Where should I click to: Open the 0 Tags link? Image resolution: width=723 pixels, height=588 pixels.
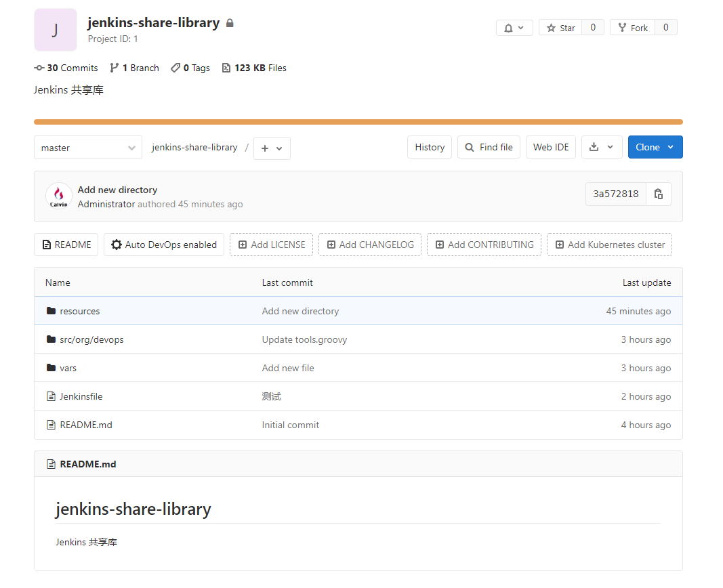[x=190, y=68]
